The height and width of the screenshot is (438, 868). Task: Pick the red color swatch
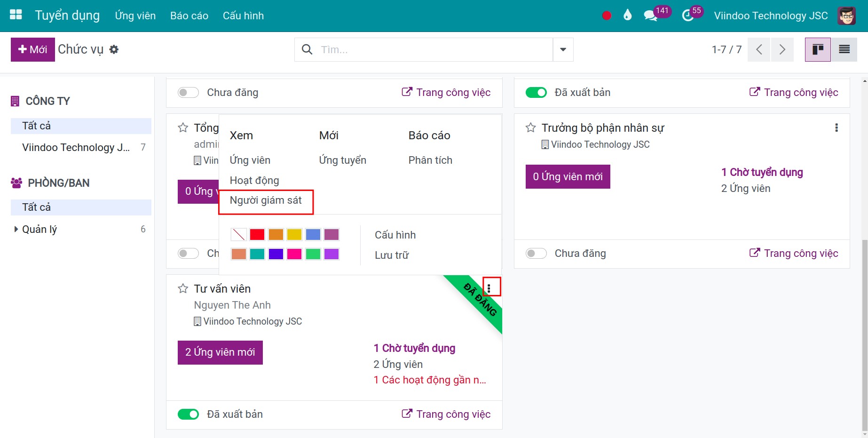[257, 234]
